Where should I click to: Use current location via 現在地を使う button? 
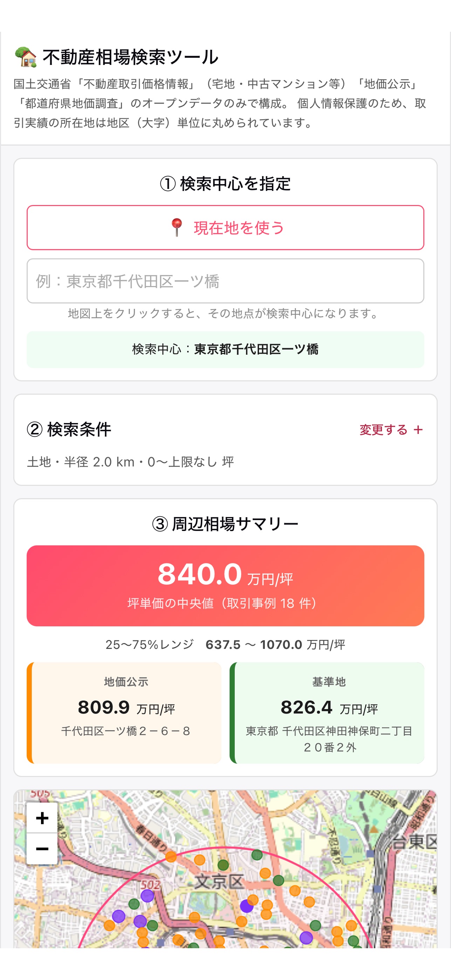point(226,227)
